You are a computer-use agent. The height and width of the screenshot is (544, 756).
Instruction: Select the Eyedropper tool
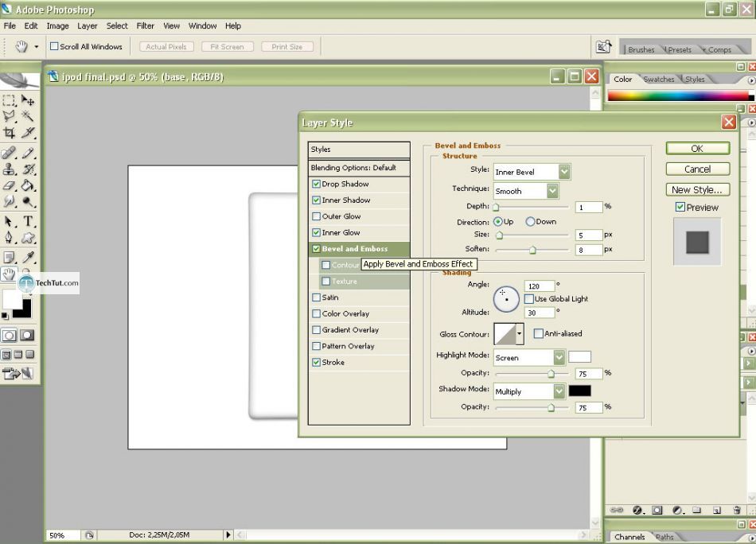pyautogui.click(x=28, y=258)
